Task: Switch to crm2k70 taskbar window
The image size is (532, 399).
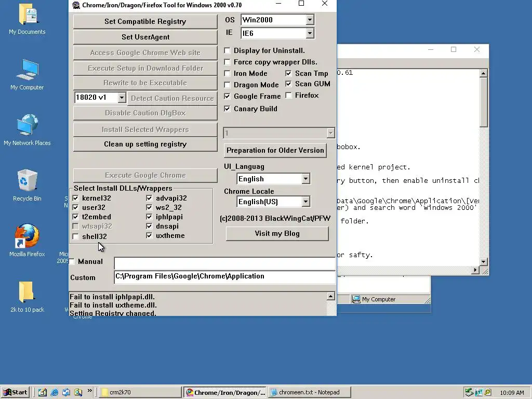Action: 140,392
